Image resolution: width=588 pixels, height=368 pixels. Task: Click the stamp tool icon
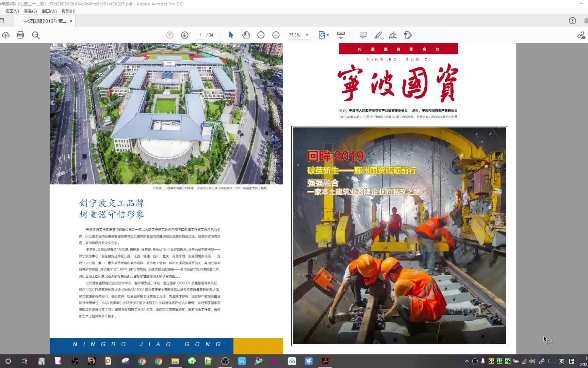[408, 35]
